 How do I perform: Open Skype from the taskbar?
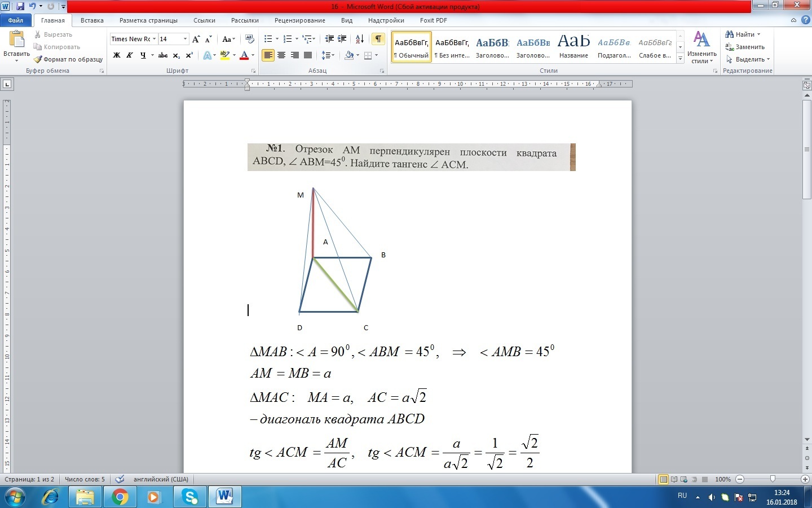coord(189,497)
